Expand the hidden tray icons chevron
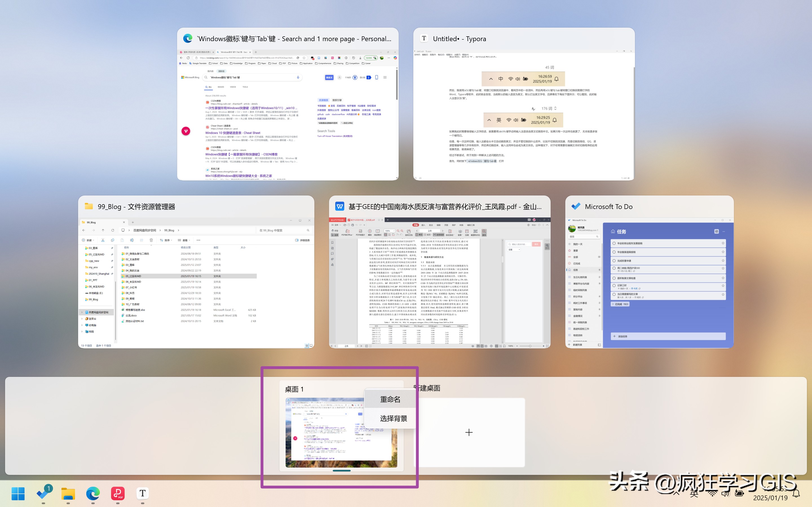The height and width of the screenshot is (507, 812). pos(676,493)
